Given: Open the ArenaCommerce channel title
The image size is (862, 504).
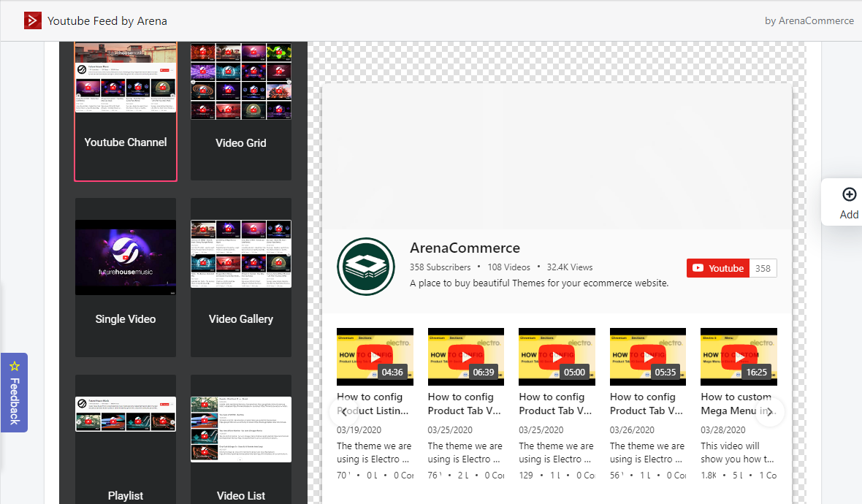Looking at the screenshot, I should point(465,248).
